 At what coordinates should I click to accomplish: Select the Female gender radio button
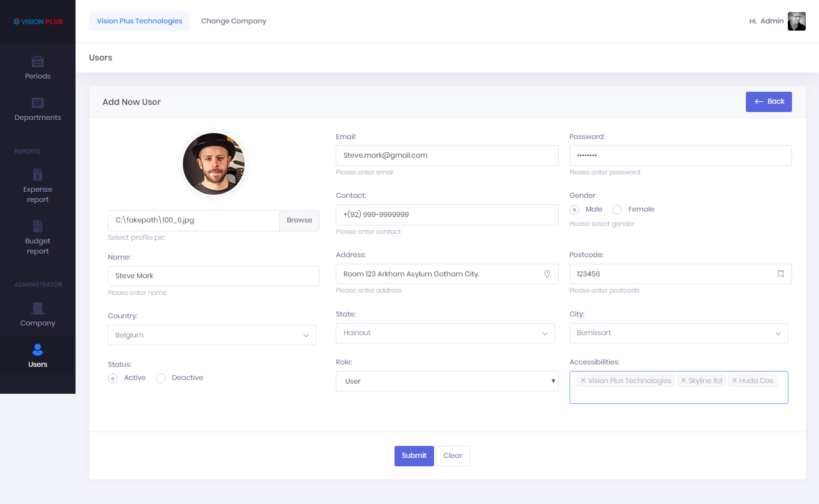617,210
